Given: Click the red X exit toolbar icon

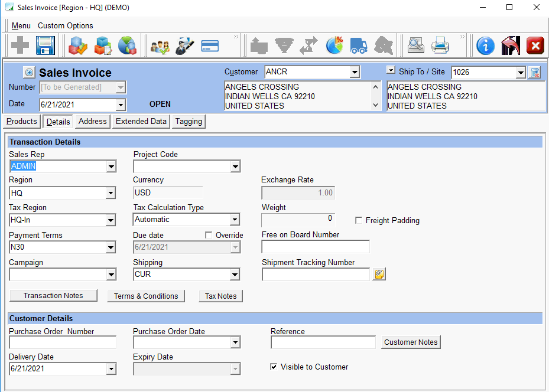Looking at the screenshot, I should click(x=534, y=45).
